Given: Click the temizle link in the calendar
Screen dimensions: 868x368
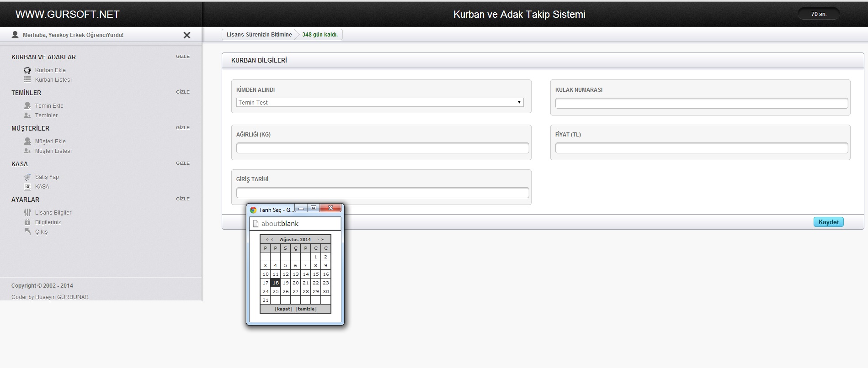Looking at the screenshot, I should 306,309.
